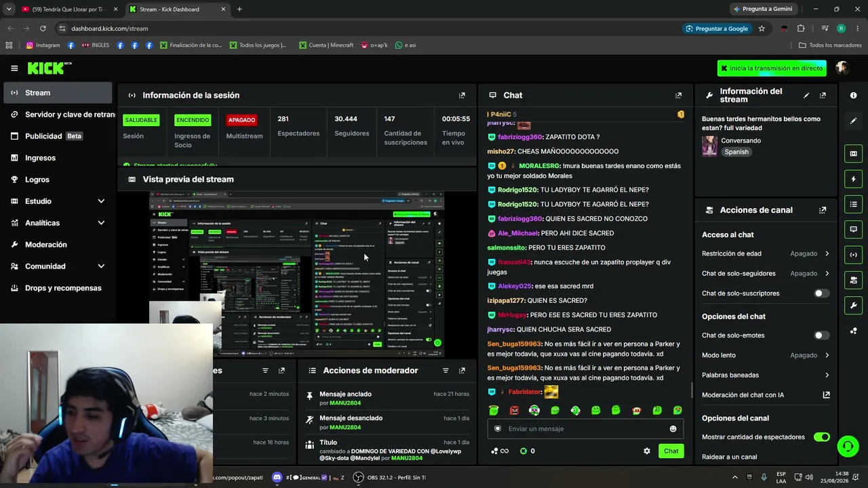
Task: Pop out the Chat panel
Action: [x=678, y=96]
